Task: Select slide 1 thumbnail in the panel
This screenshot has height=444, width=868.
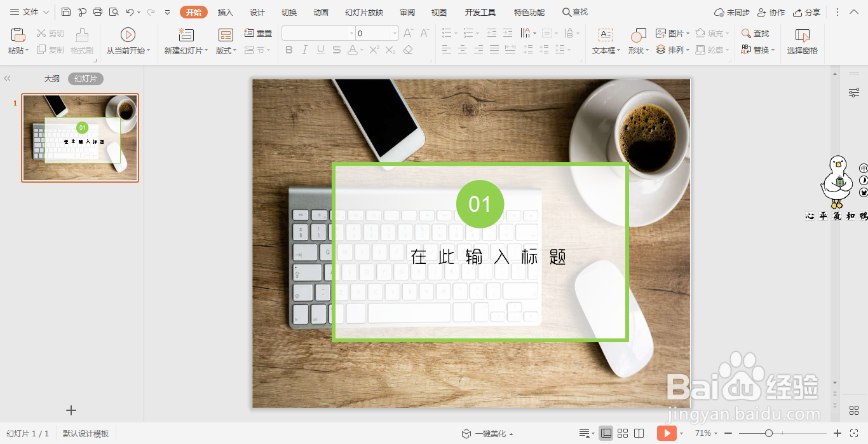Action: pyautogui.click(x=79, y=137)
